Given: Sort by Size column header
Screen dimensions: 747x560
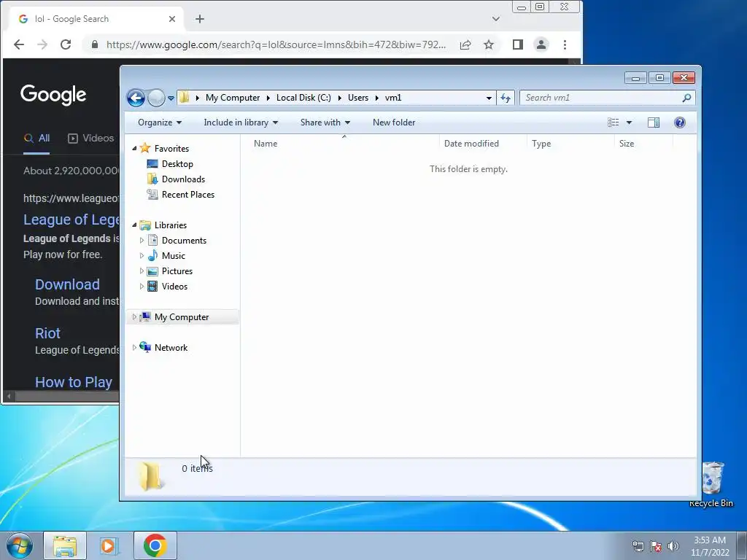Looking at the screenshot, I should 627,144.
